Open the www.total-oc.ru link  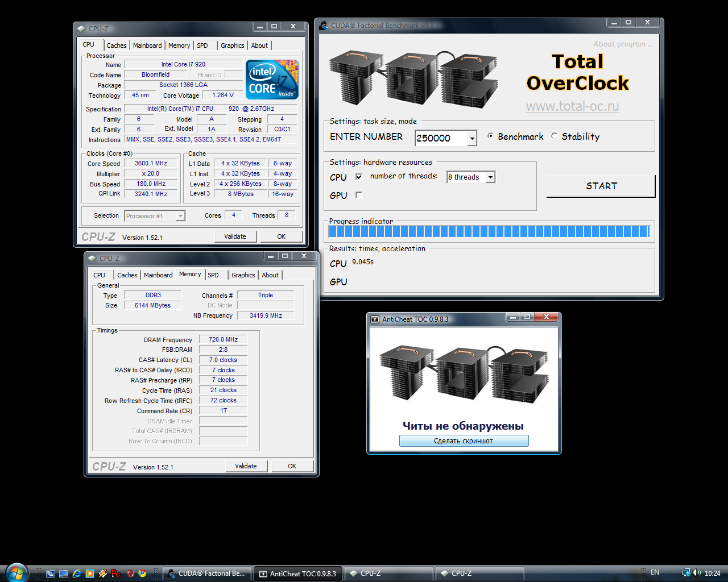coord(572,106)
